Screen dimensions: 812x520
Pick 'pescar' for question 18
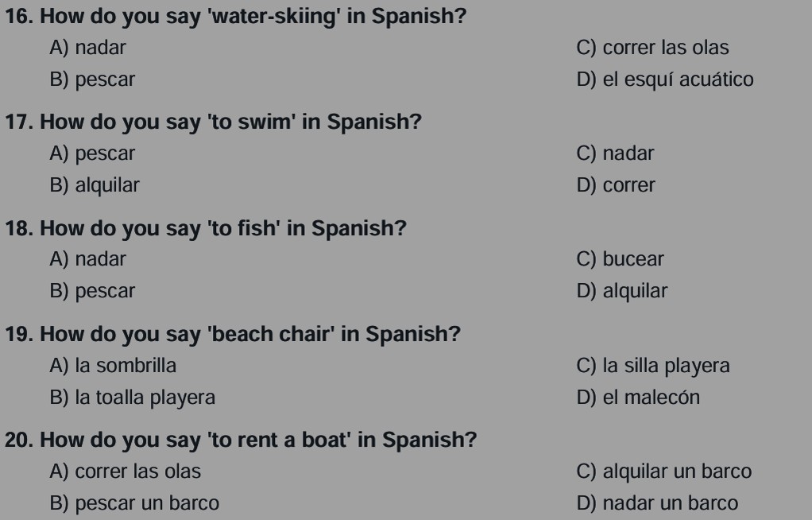coord(92,291)
